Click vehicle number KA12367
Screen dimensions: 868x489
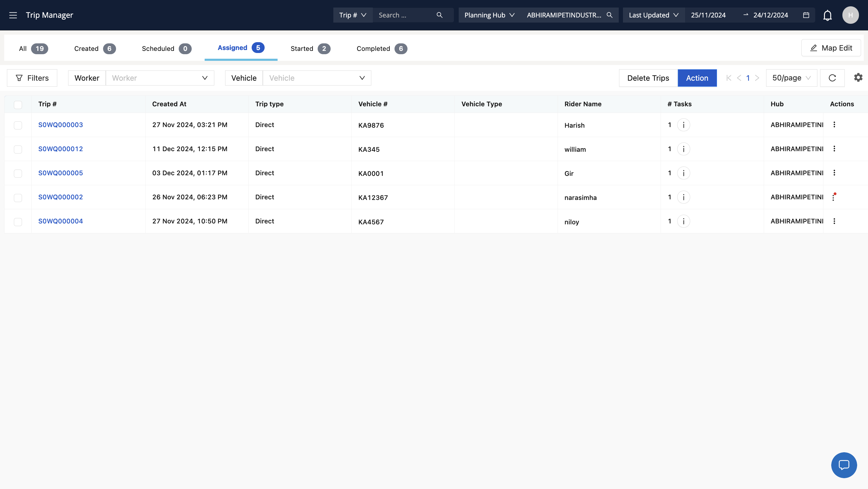[373, 198]
